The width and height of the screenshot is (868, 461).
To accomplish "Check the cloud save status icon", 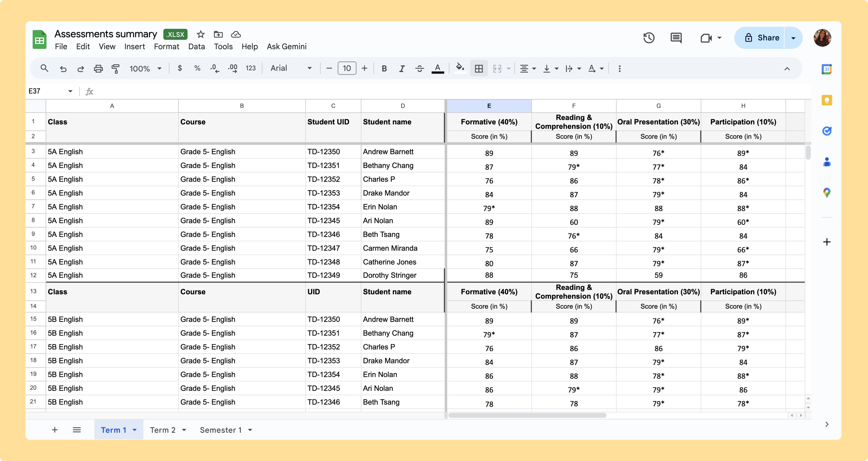I will pos(236,34).
